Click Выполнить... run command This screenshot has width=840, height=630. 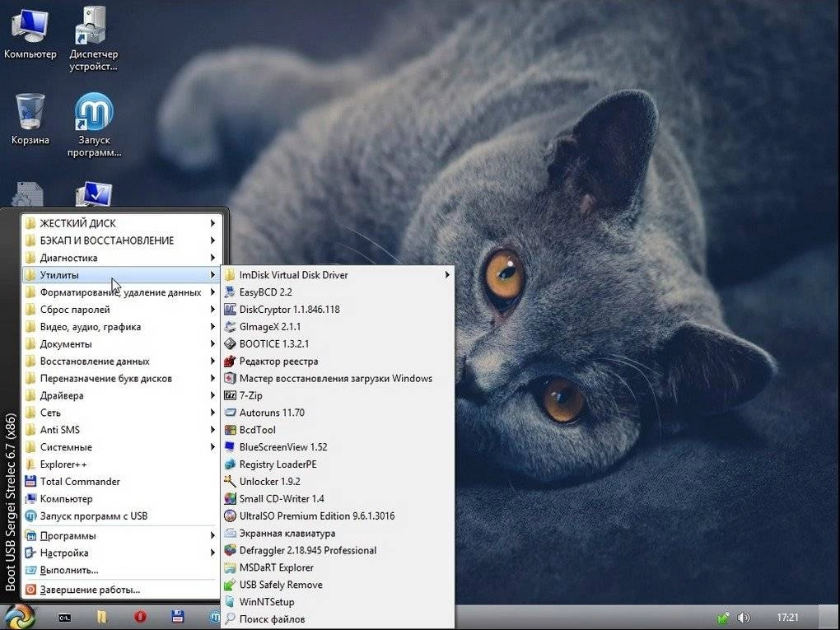tap(120, 570)
